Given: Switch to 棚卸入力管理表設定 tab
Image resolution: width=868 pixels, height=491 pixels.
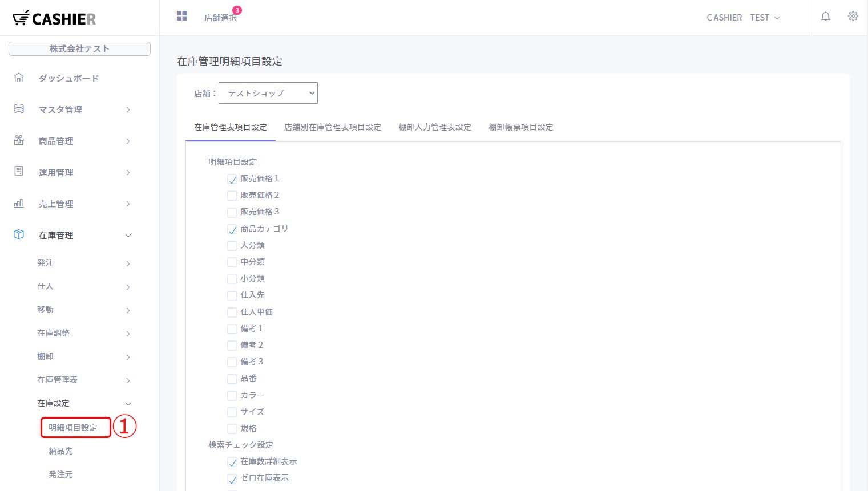Looking at the screenshot, I should coord(435,127).
